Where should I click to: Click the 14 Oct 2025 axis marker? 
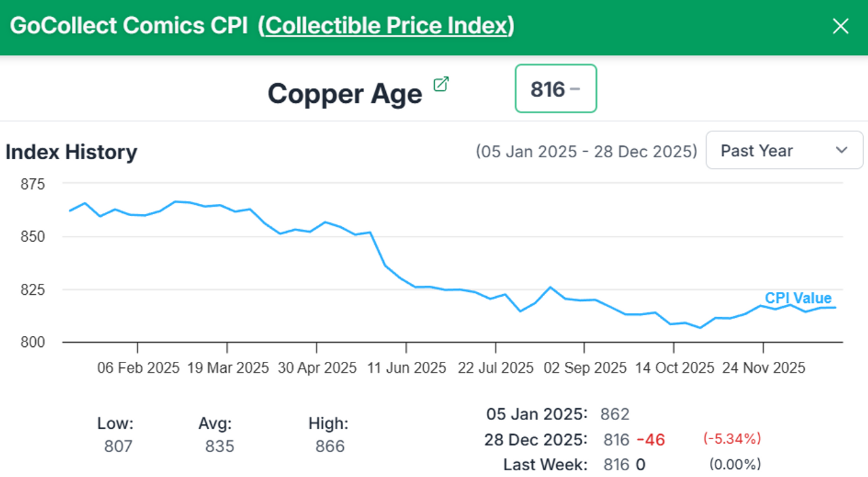(x=674, y=368)
